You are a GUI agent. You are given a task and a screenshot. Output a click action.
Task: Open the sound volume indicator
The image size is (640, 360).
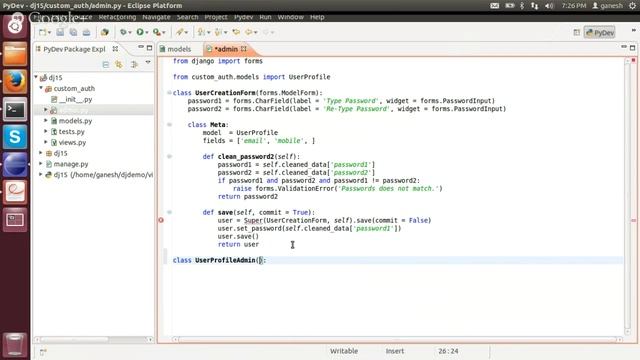tap(549, 6)
